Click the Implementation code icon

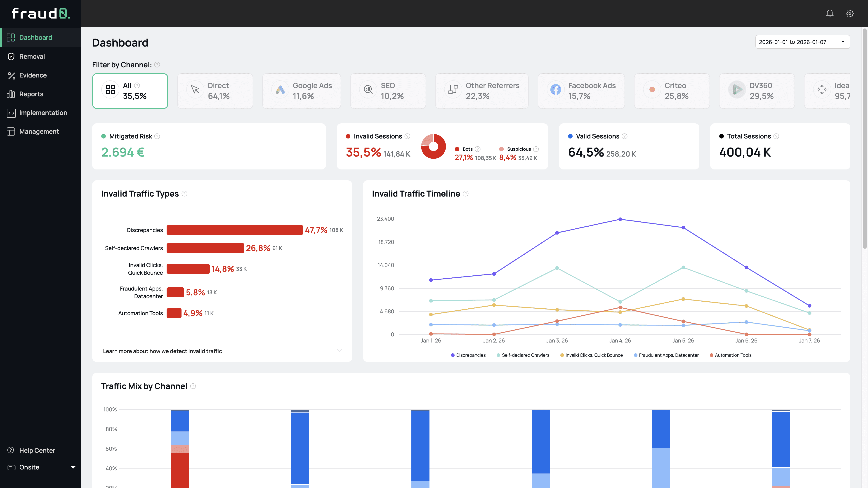pos(11,113)
